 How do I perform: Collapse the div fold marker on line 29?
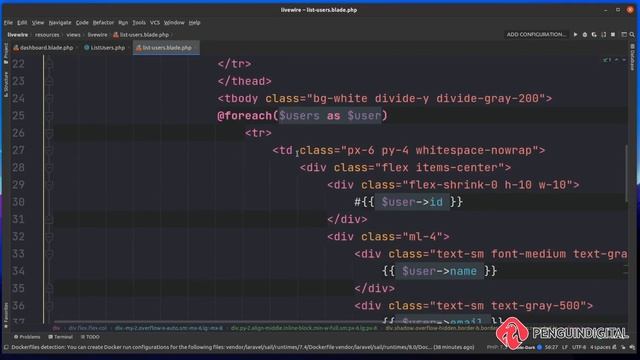point(49,185)
